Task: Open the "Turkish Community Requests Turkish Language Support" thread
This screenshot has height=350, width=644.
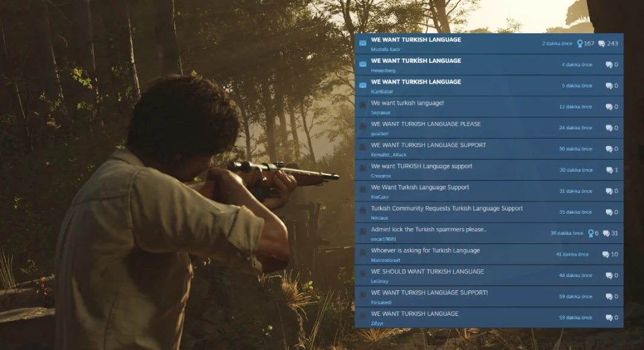Action: click(x=447, y=208)
